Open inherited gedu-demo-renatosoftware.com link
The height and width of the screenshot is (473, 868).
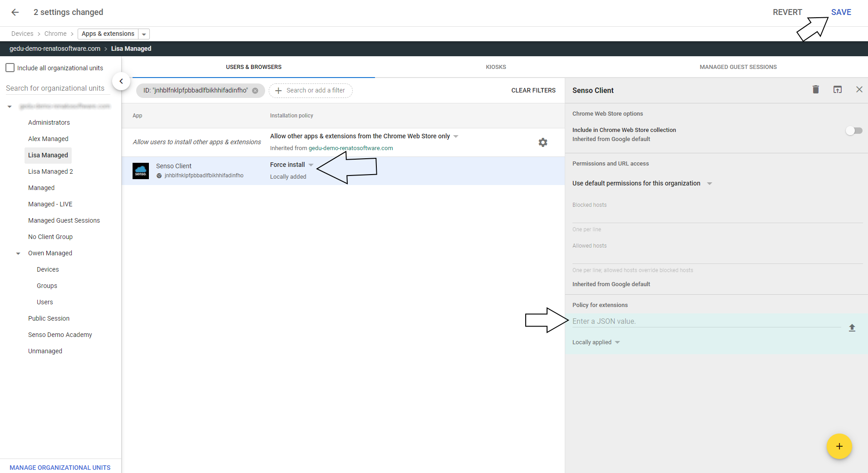coord(351,148)
